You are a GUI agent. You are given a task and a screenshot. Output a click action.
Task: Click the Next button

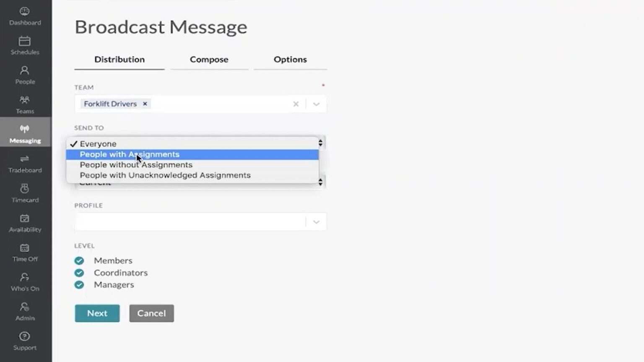97,313
